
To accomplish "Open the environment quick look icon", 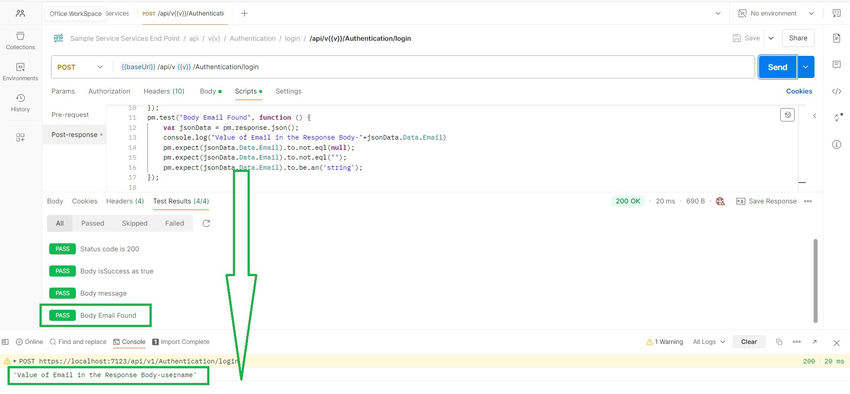I will [836, 14].
